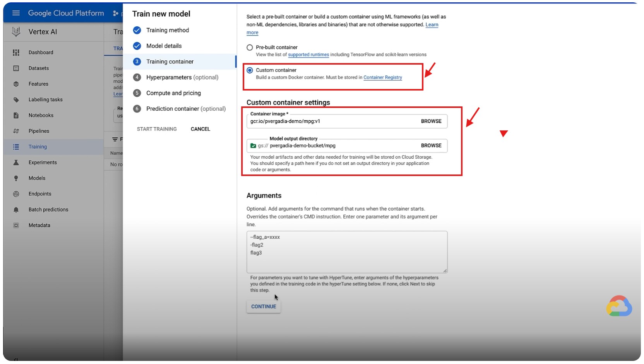Open the hamburger navigation menu
Screen dimensions: 644x364
coord(16,13)
